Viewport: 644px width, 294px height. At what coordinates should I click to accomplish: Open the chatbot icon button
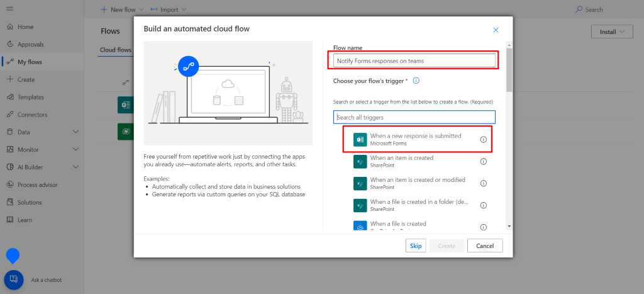pos(14,280)
